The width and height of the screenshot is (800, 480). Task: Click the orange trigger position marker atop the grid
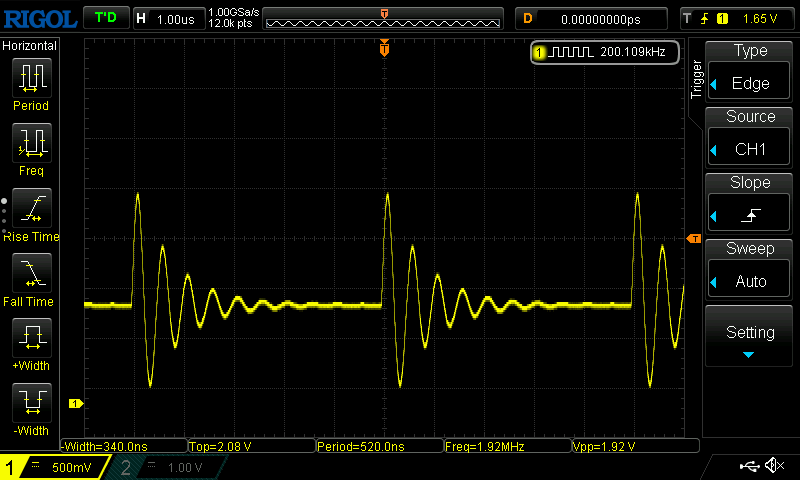coord(384,48)
